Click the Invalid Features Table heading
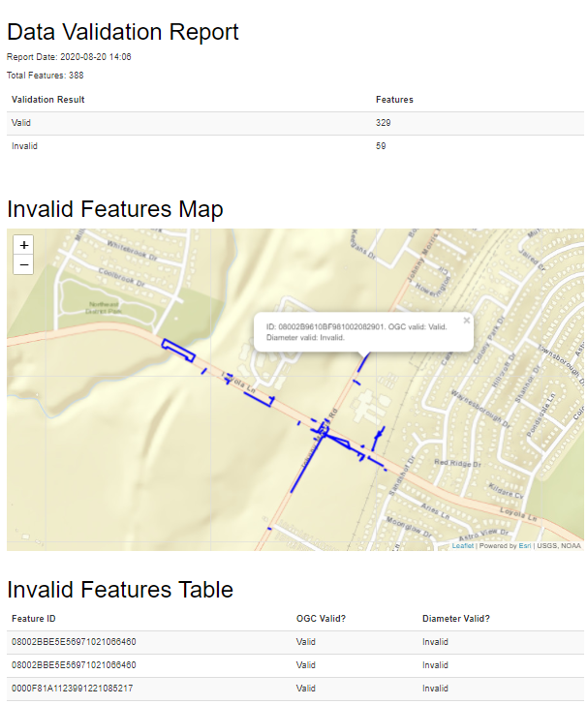Image resolution: width=588 pixels, height=705 pixels. point(120,589)
